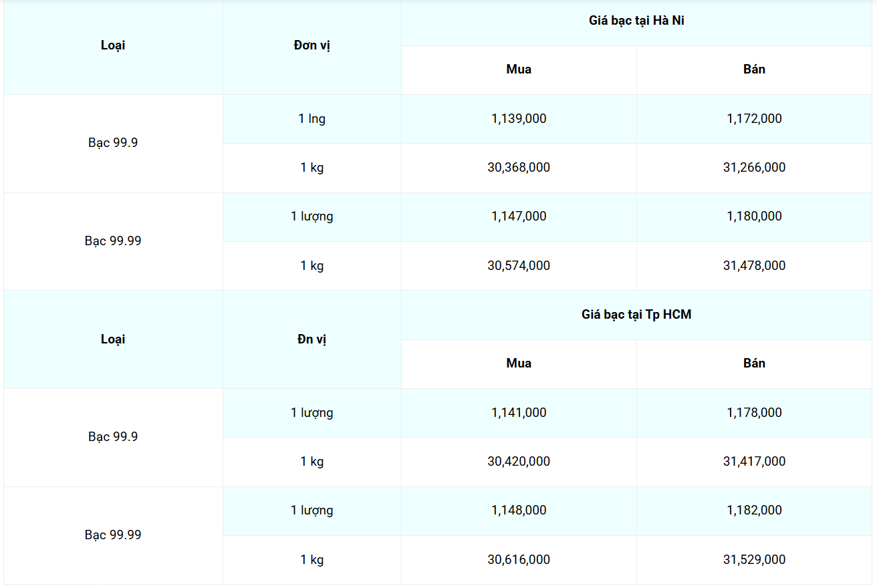877x588 pixels.
Task: Select the 1,180,000 price cell
Action: coord(754,216)
